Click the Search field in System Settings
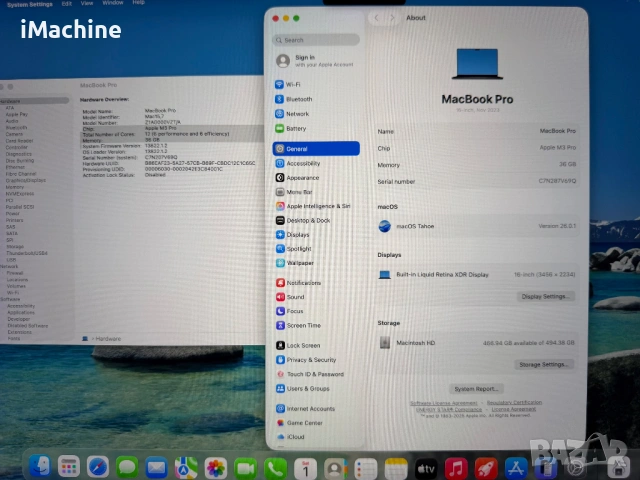The image size is (640, 480). 316,40
